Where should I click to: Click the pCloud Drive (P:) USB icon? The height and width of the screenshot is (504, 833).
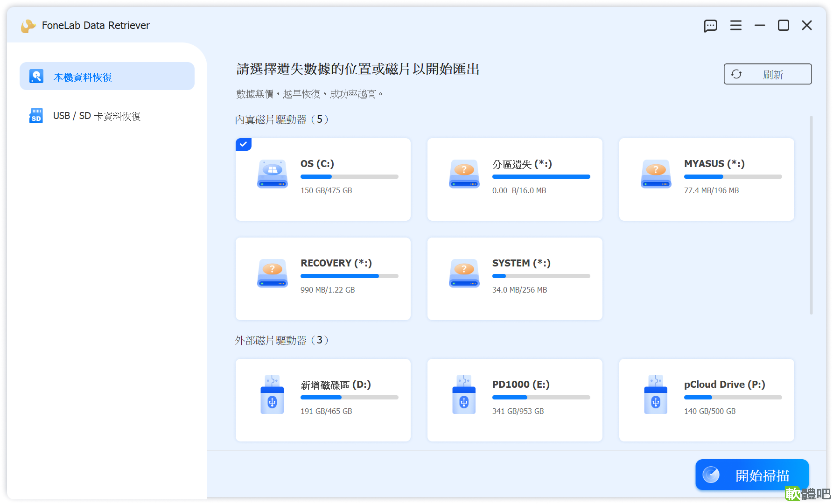pyautogui.click(x=656, y=394)
